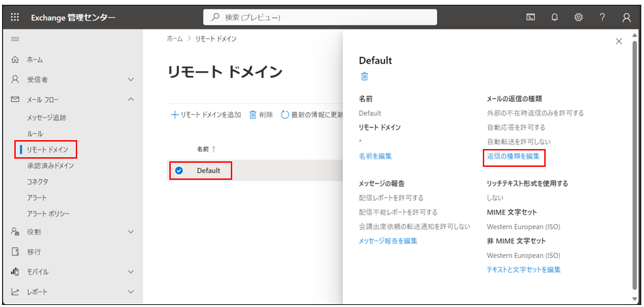Expand the 受信者 menu chevron

131,79
